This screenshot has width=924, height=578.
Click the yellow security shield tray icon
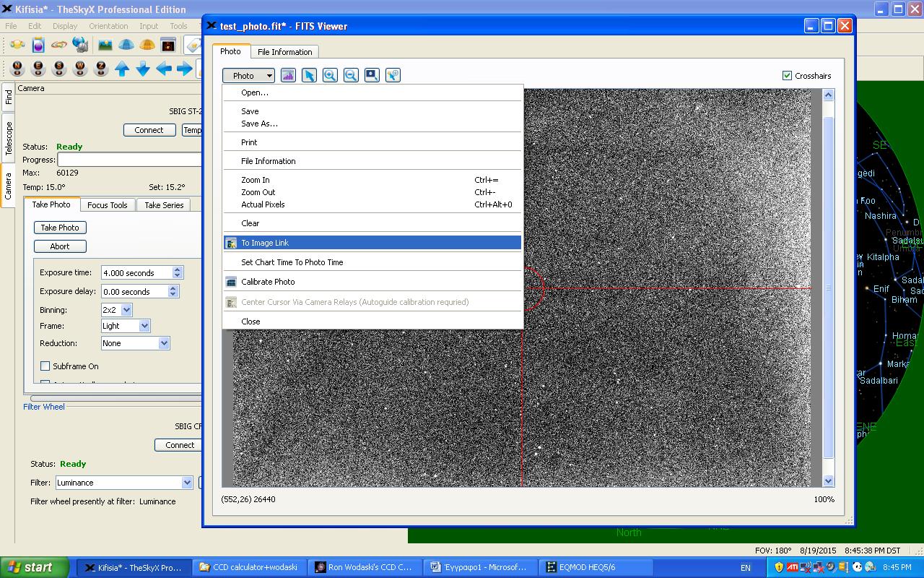click(779, 567)
